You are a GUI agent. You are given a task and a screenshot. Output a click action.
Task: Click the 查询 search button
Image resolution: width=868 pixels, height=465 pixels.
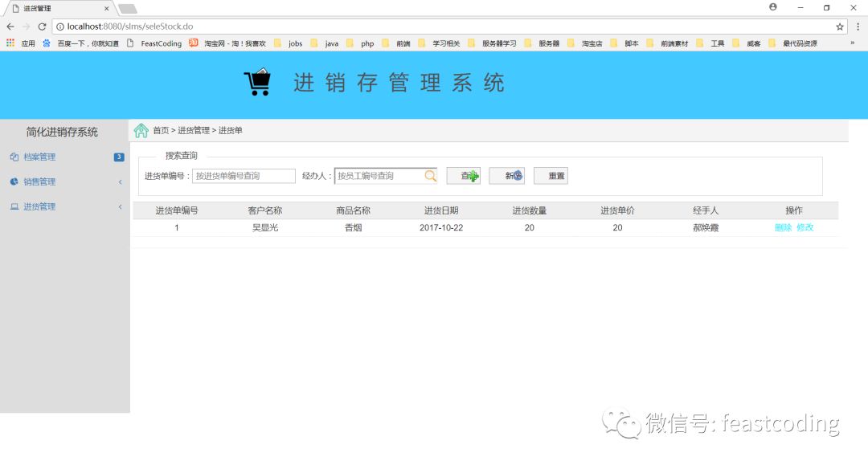tap(464, 176)
